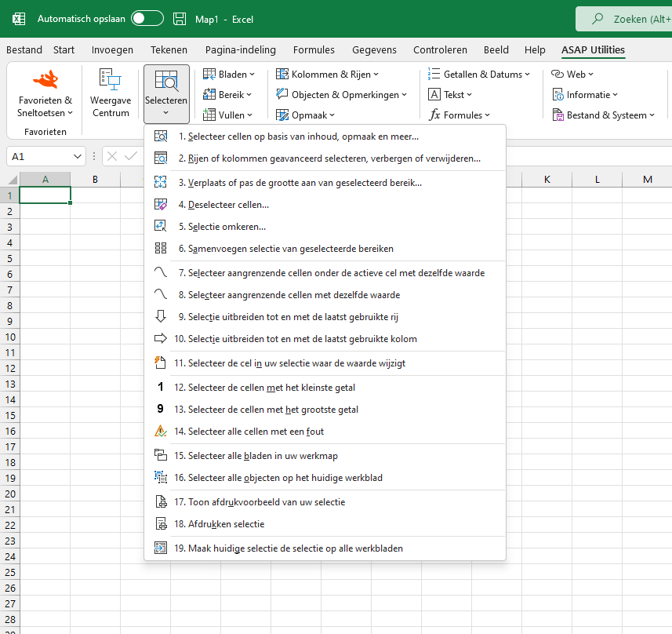
Task: Open the Opmaak dropdown
Action: click(x=306, y=115)
